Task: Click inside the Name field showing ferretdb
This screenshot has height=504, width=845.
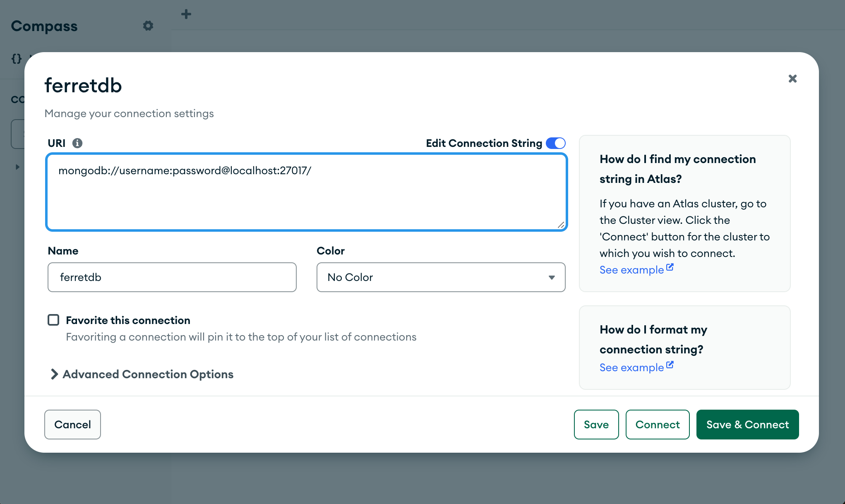Action: pos(172,277)
